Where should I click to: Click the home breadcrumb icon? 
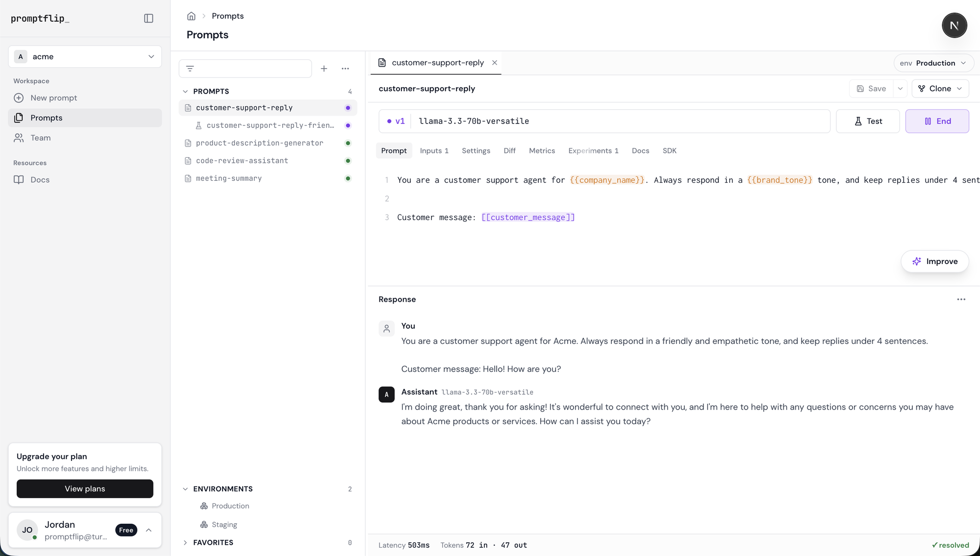pyautogui.click(x=191, y=16)
